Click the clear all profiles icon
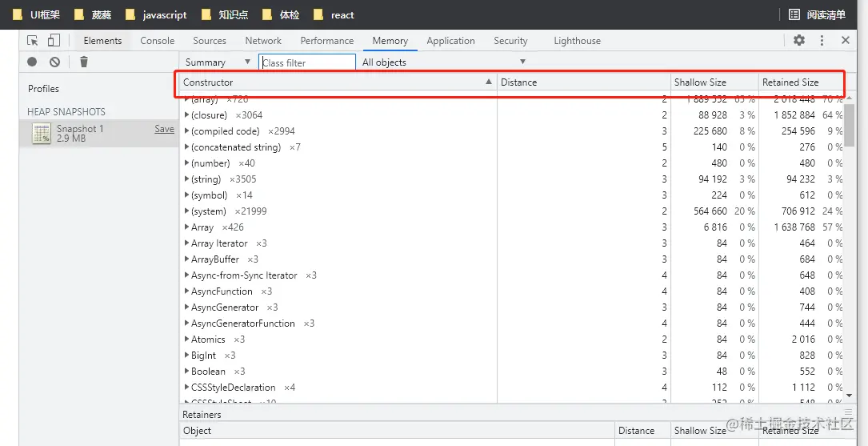 tap(54, 62)
